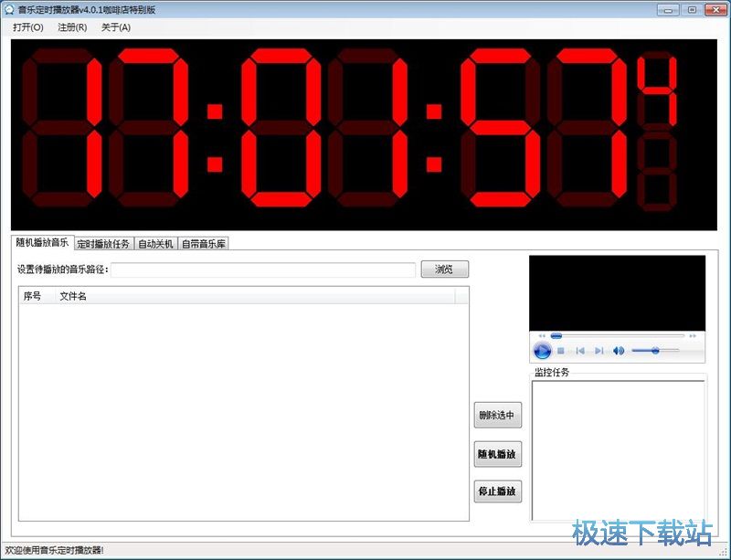Select the Next track icon

(599, 350)
